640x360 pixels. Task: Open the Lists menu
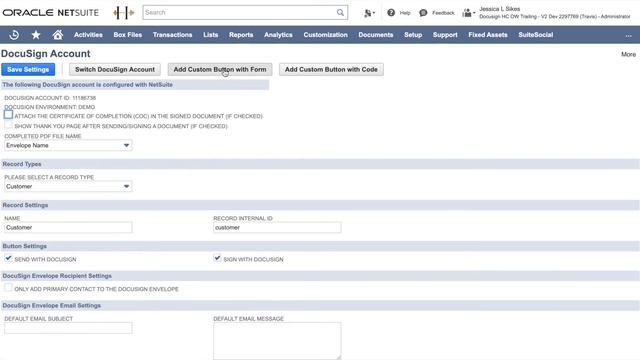click(x=211, y=35)
